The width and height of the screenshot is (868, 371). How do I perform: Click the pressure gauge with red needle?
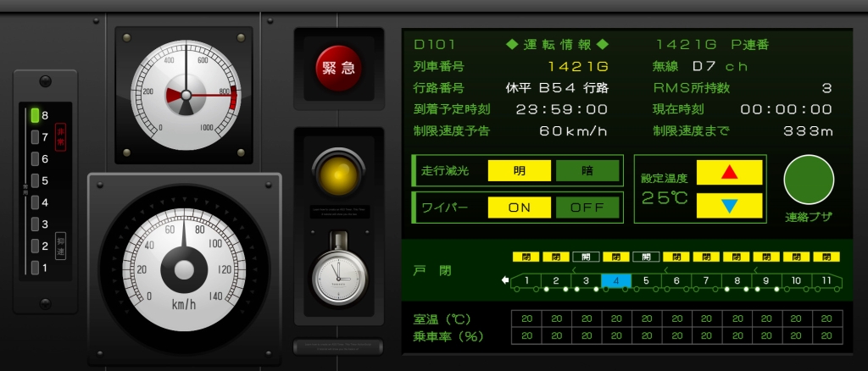(x=186, y=95)
